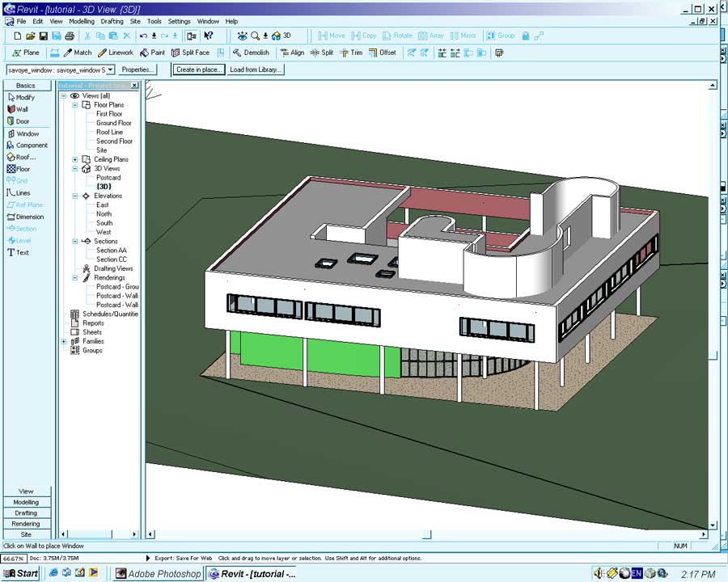
Task: Select the Door tool
Action: 18,121
